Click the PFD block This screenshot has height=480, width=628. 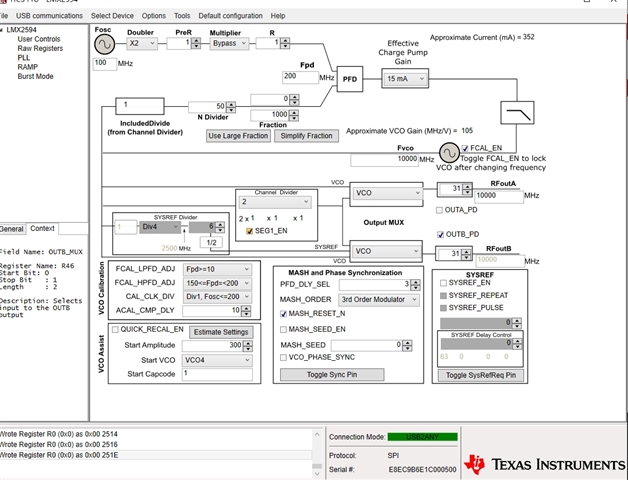[350, 79]
